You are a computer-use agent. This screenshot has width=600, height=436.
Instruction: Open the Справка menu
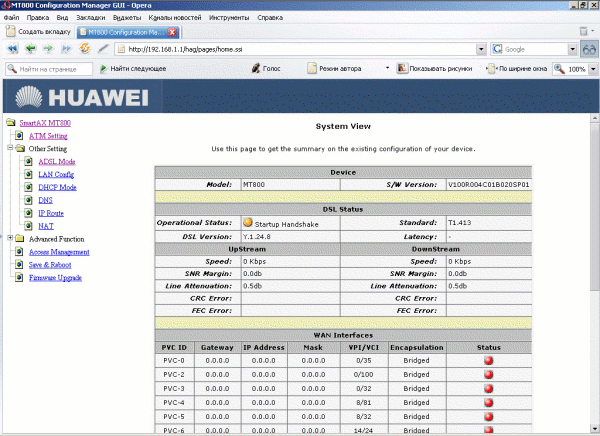(x=270, y=18)
